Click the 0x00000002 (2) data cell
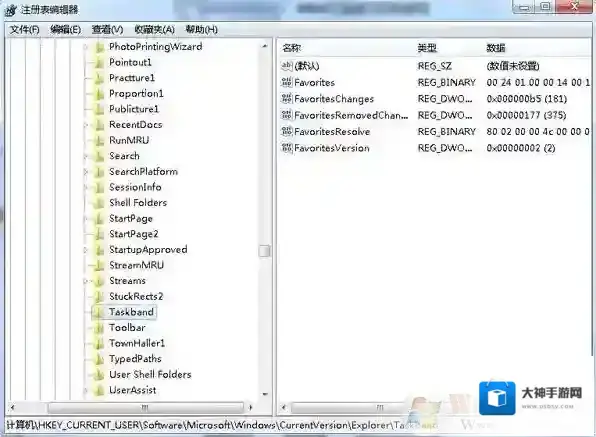Viewport: 596px width, 437px height. tap(521, 148)
